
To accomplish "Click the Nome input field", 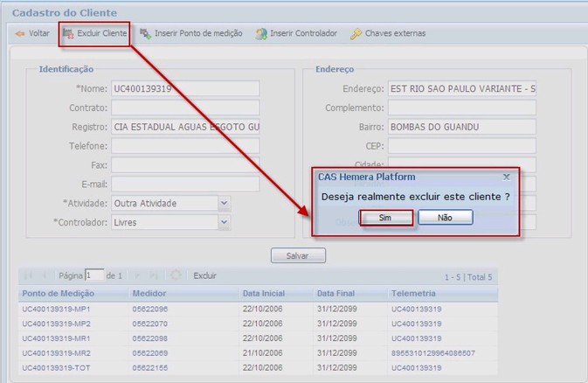I will click(184, 88).
